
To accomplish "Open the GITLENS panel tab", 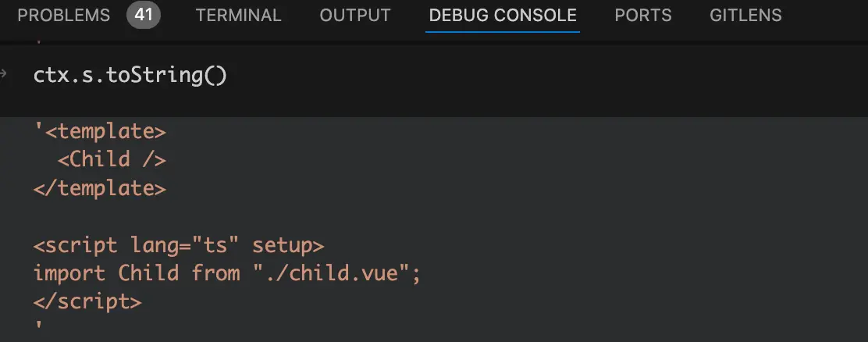I will [745, 16].
